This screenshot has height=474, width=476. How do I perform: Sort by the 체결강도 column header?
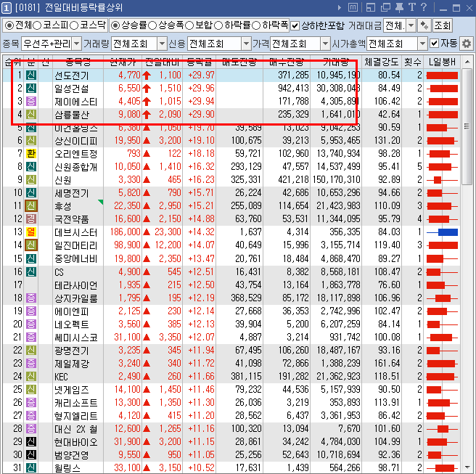pyautogui.click(x=381, y=62)
